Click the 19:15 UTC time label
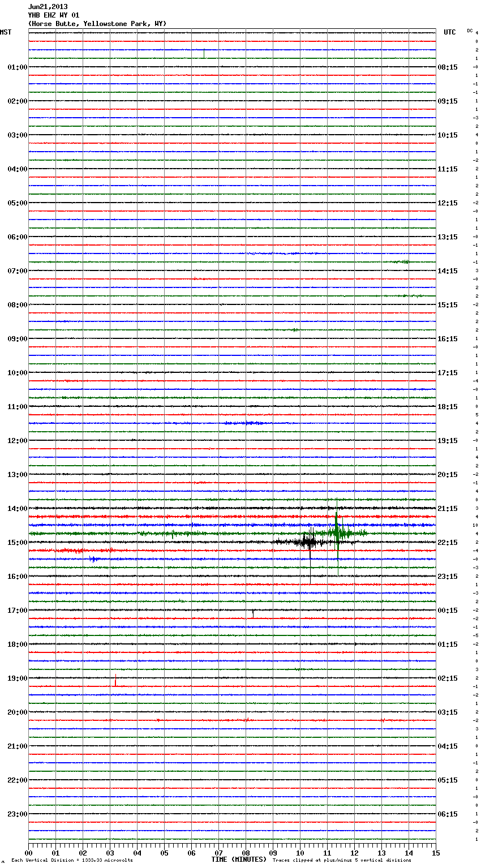Screen dimensions: 481x868 click(x=448, y=441)
